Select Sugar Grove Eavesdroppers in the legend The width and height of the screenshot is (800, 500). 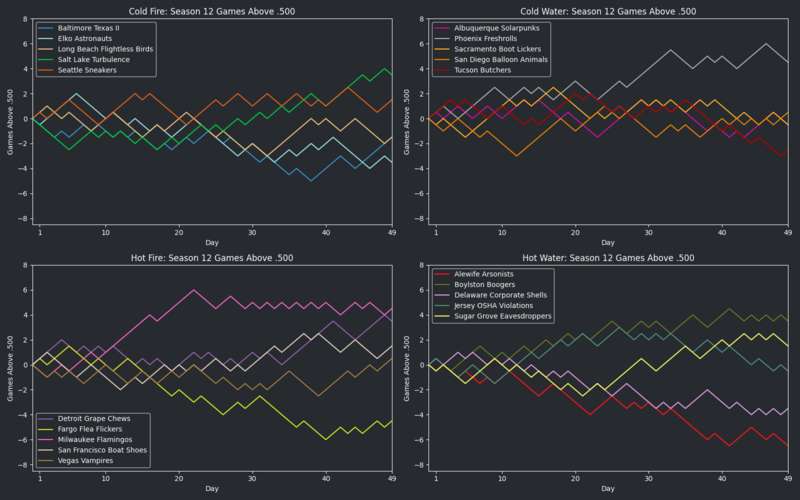(x=505, y=316)
